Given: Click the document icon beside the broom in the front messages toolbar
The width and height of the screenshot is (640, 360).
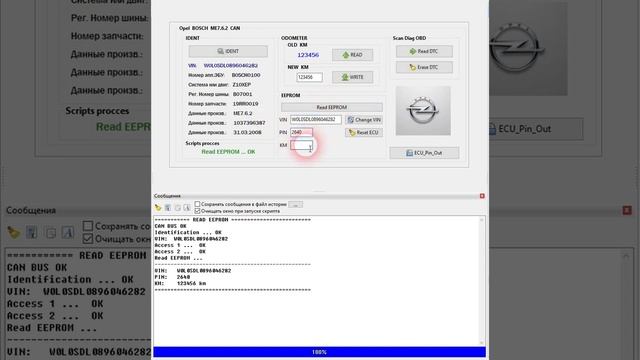Looking at the screenshot, I should pyautogui.click(x=168, y=208).
